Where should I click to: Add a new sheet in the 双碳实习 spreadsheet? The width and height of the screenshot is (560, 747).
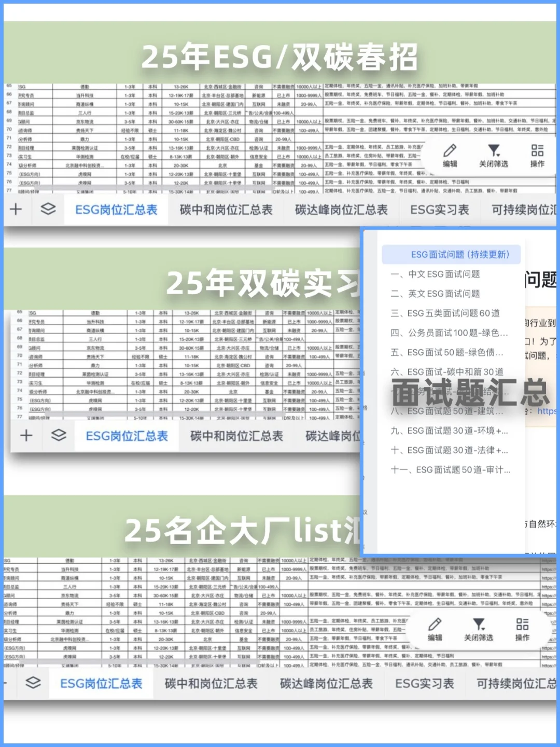[x=26, y=436]
